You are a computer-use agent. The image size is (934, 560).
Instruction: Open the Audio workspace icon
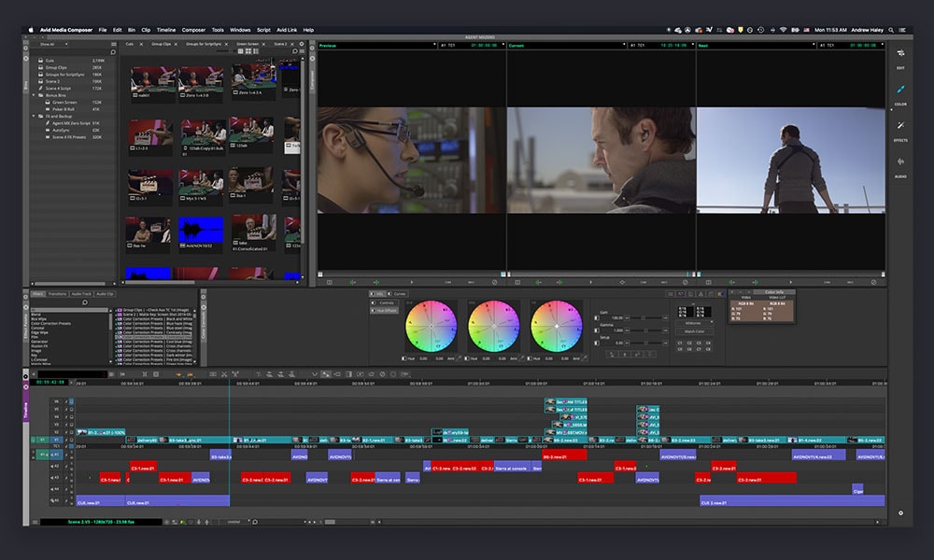pyautogui.click(x=900, y=163)
